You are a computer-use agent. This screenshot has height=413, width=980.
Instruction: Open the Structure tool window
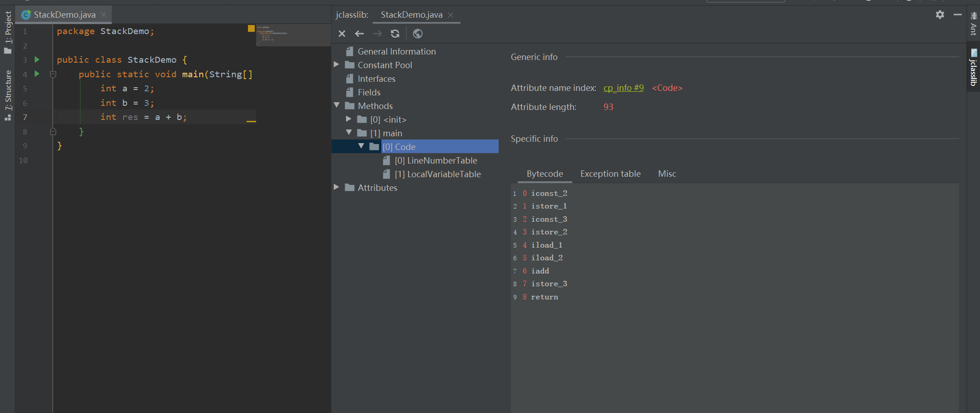pyautogui.click(x=8, y=95)
